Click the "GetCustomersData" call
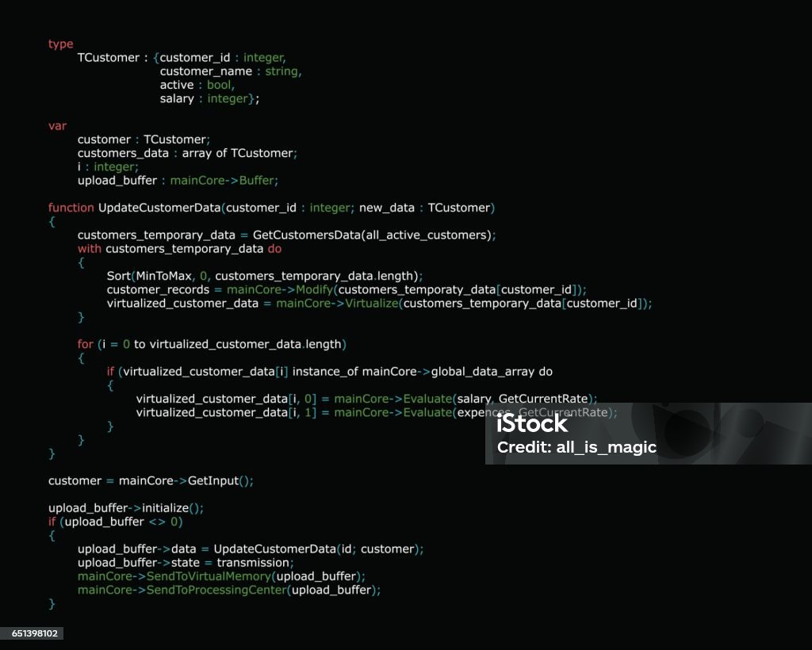This screenshot has width=812, height=650. click(x=307, y=235)
